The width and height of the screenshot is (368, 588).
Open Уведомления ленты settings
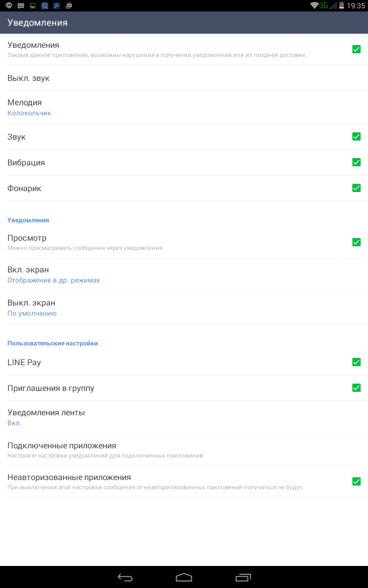[184, 418]
